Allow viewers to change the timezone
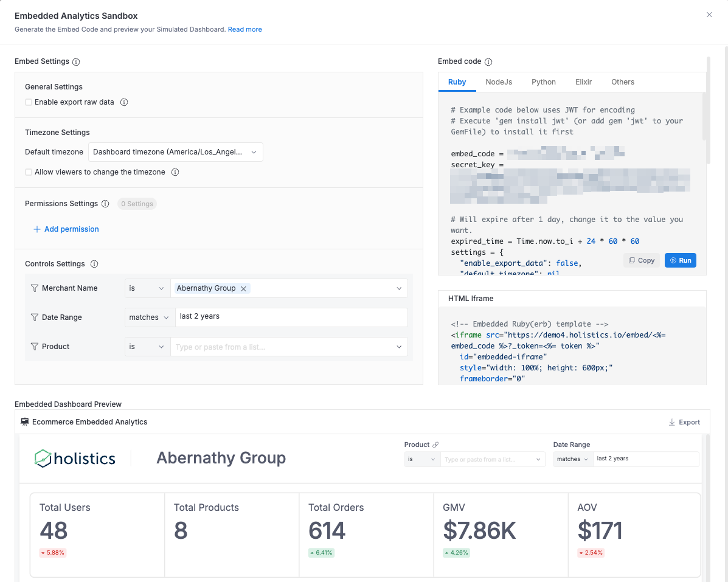This screenshot has width=728, height=582. point(29,172)
